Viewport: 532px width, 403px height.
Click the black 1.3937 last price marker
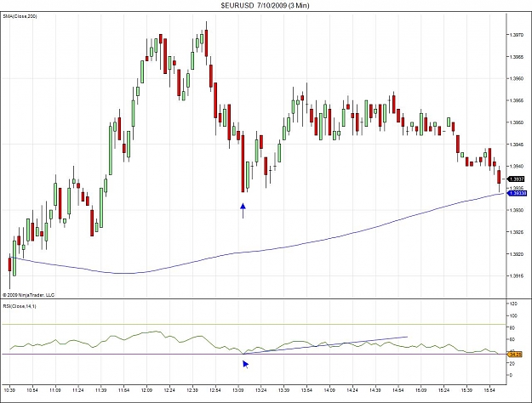pyautogui.click(x=517, y=179)
